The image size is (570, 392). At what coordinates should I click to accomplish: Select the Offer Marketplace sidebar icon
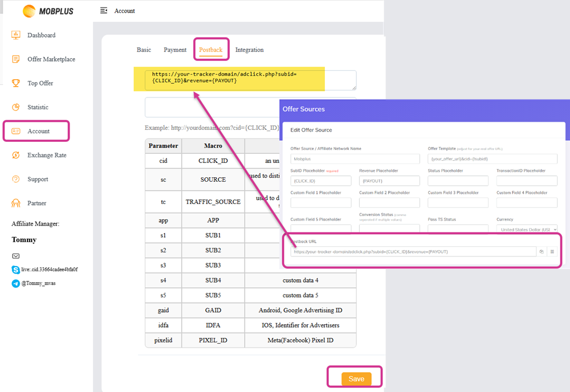[x=17, y=59]
